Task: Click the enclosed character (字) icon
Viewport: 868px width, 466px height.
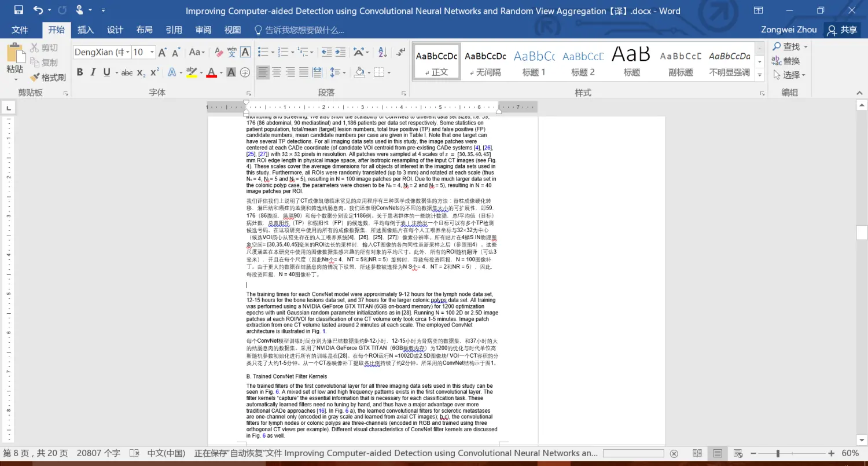Action: (245, 72)
